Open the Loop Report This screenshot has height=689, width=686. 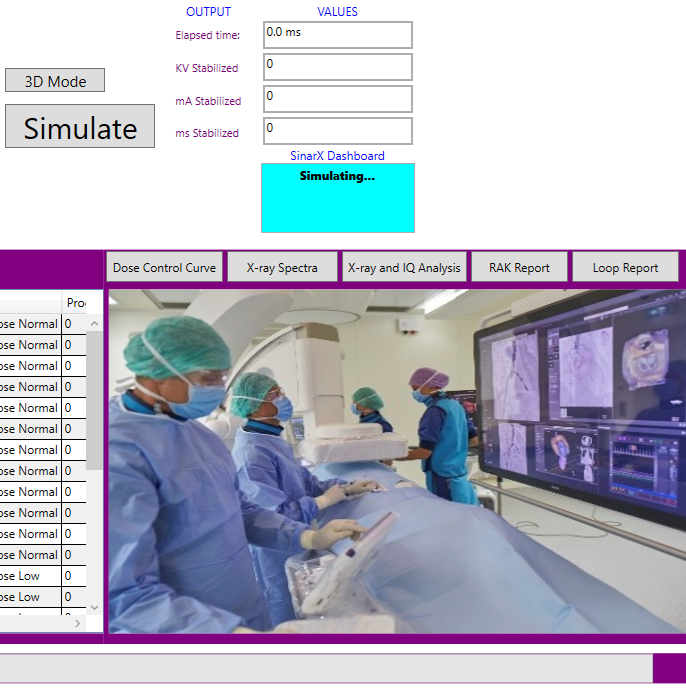click(x=625, y=267)
